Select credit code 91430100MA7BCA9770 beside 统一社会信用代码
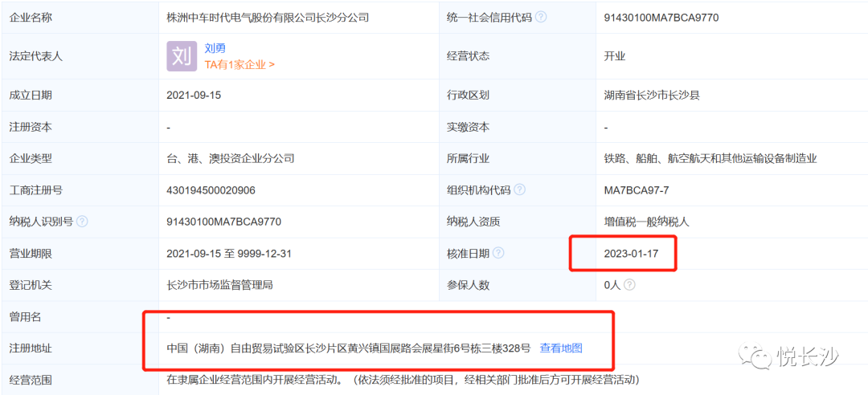 pos(661,17)
